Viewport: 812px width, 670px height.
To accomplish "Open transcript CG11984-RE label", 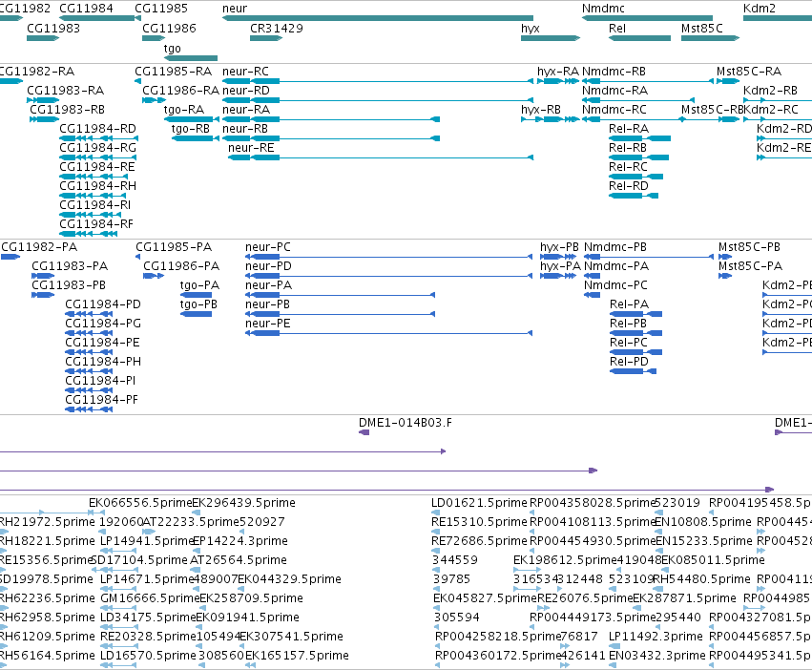I will point(97,167).
